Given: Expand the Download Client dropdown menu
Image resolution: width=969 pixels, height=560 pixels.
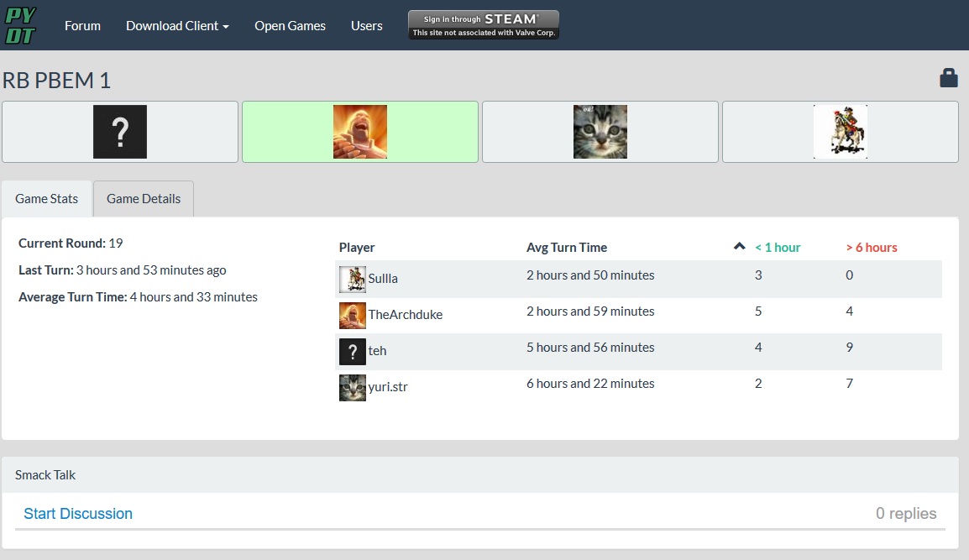Looking at the screenshot, I should pos(177,25).
